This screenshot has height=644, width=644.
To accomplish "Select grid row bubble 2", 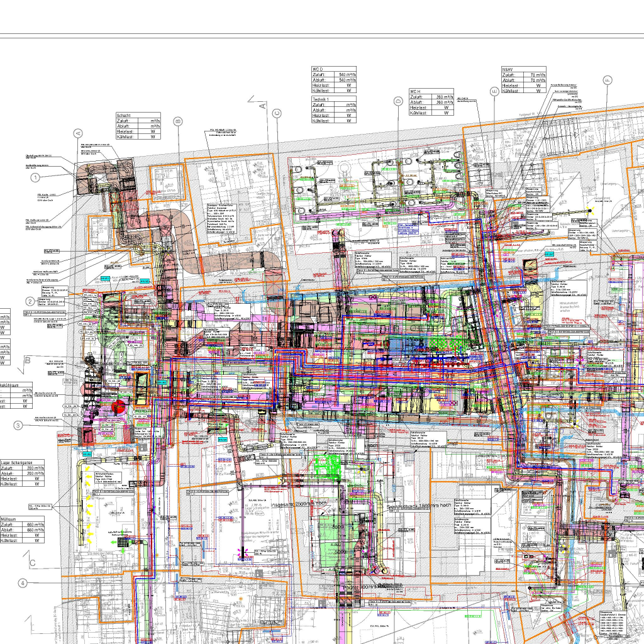I will (38, 301).
